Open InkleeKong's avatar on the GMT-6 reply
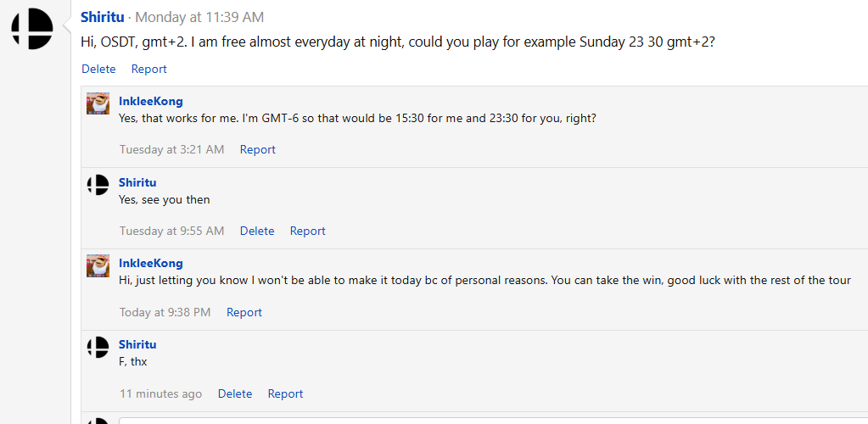The height and width of the screenshot is (424, 868). (98, 103)
